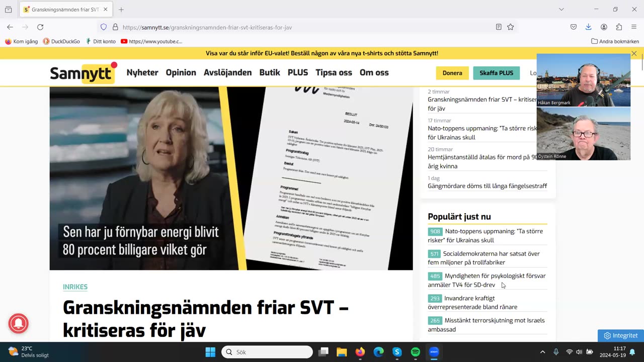This screenshot has height=362, width=644.
Task: Click the taskbar Sök search box
Action: 267,352
